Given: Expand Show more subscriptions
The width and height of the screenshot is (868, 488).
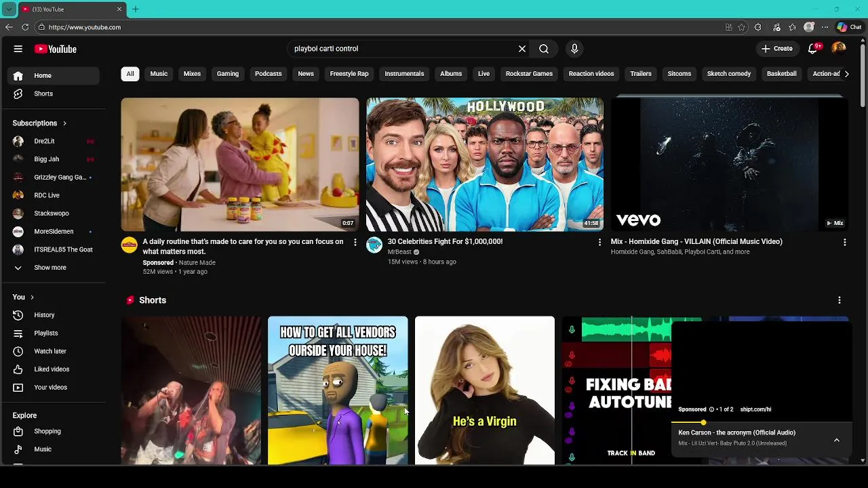Looking at the screenshot, I should point(53,268).
